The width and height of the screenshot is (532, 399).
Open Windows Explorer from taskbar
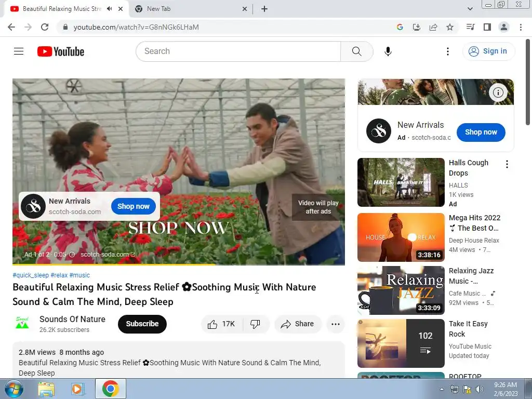coord(46,389)
